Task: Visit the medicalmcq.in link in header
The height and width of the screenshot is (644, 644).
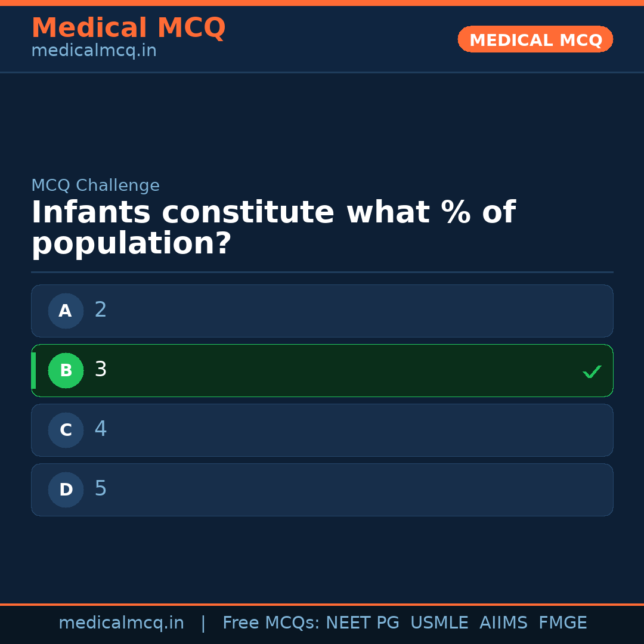Action: click(x=94, y=50)
